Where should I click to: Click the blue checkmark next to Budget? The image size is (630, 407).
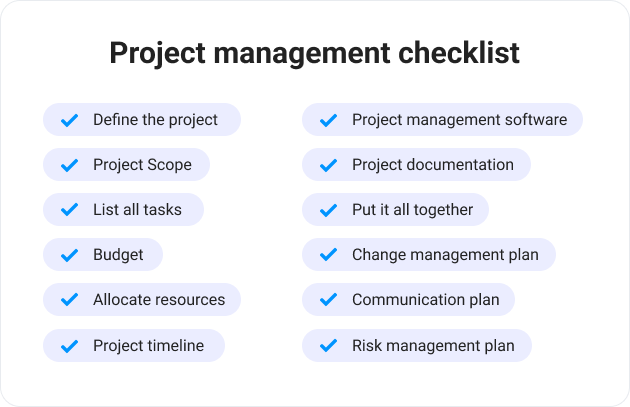(70, 255)
